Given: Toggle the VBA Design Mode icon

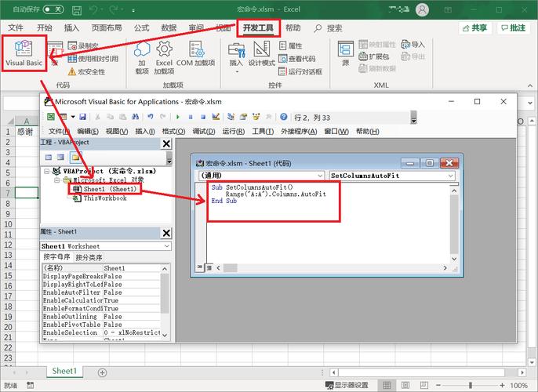Looking at the screenshot, I should (x=216, y=117).
